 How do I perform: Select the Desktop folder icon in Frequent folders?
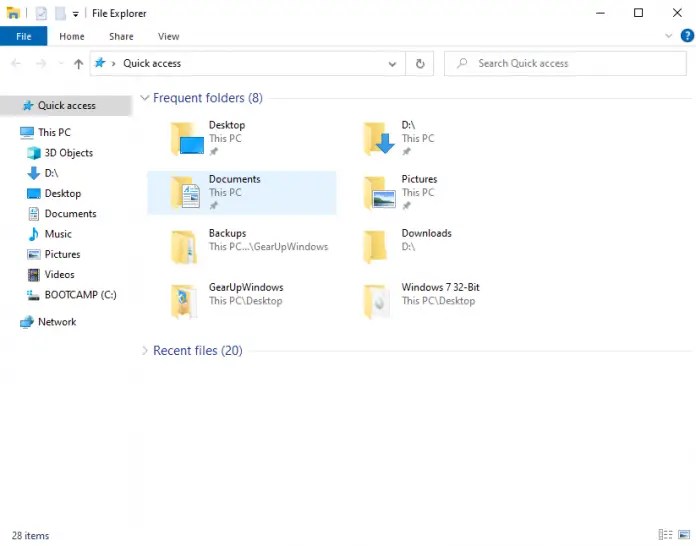[x=187, y=138]
